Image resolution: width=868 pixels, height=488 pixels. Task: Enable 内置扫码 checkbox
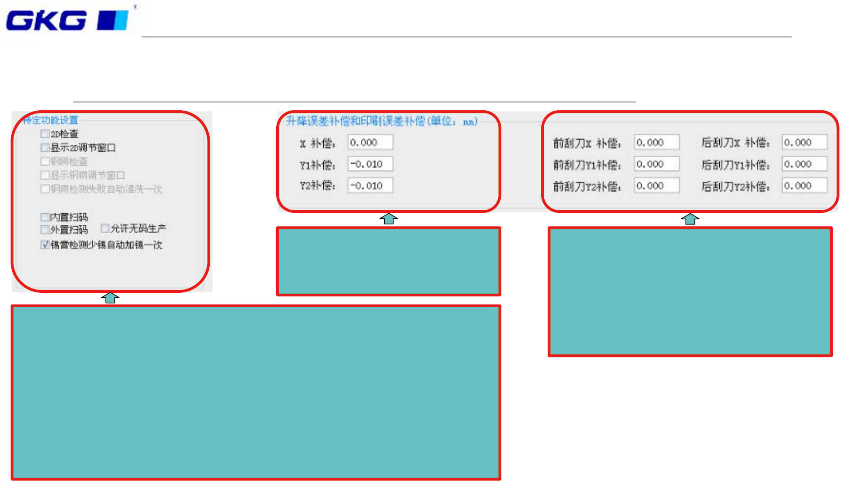pos(45,217)
